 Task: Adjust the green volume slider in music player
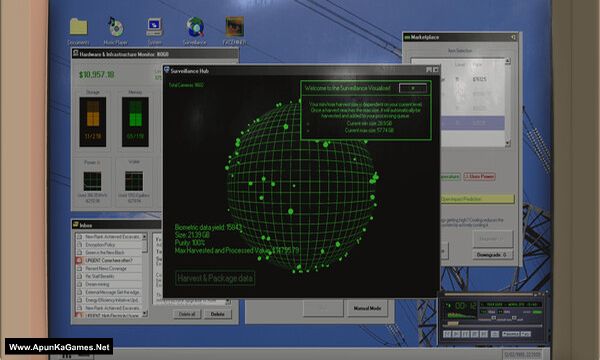pos(537,312)
